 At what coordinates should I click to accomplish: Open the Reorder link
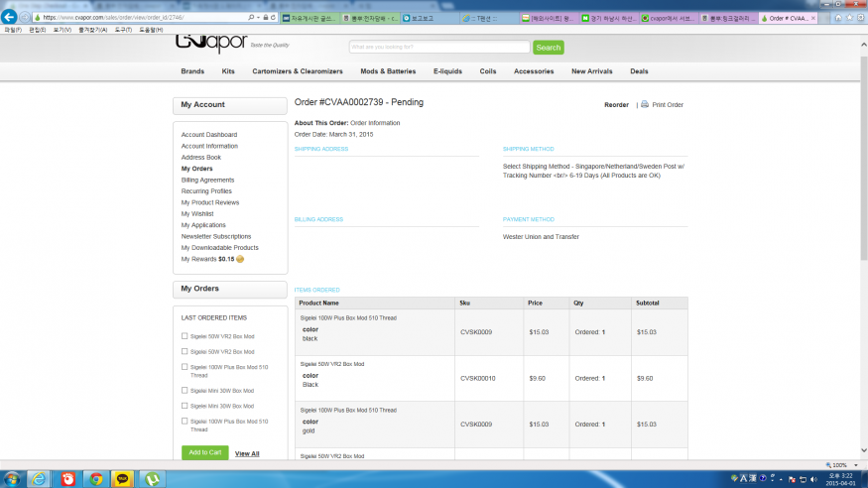[616, 104]
